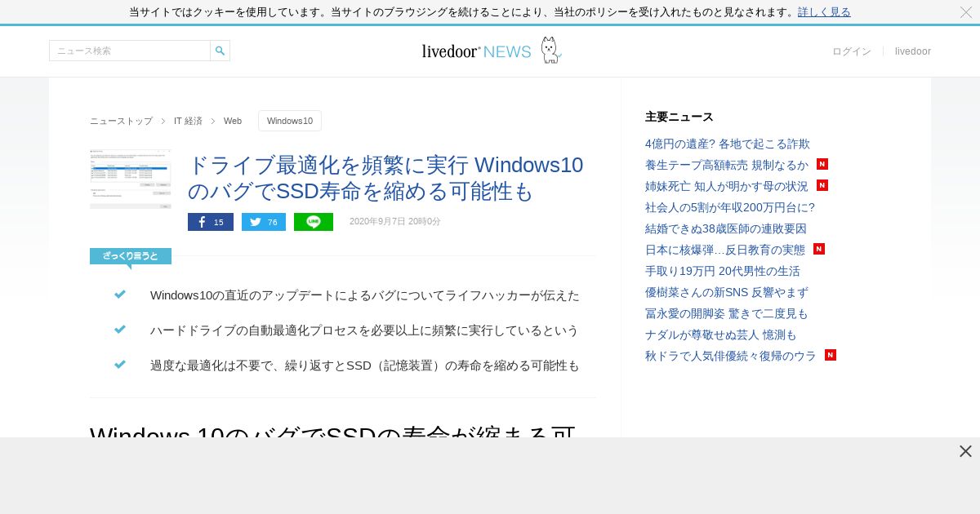The width and height of the screenshot is (980, 514).
Task: Click the search magnifier icon
Action: 220,51
